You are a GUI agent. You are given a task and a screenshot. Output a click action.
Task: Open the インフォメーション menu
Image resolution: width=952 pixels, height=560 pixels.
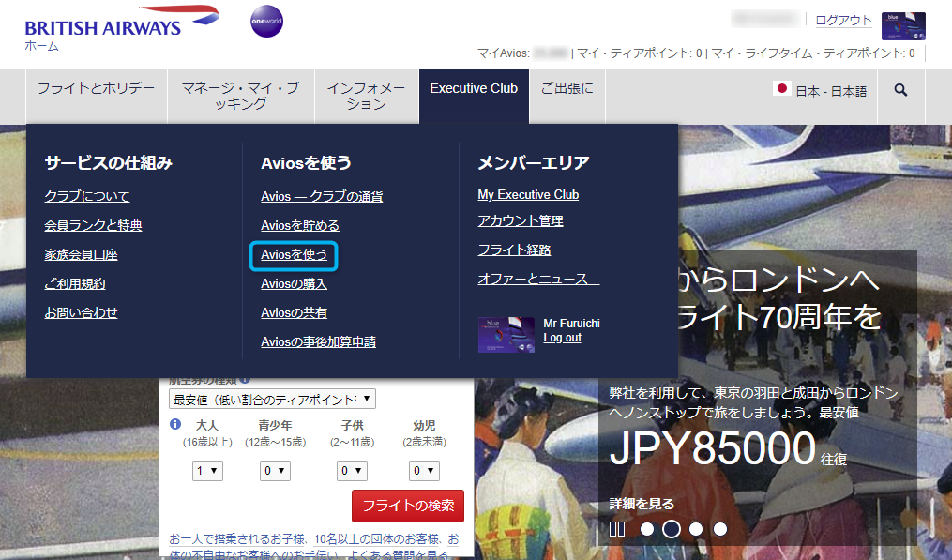pos(367,96)
